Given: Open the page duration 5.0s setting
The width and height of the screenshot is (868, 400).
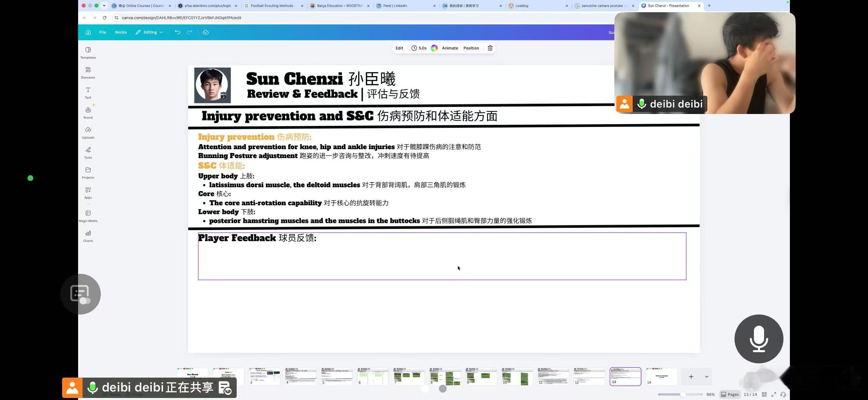Looking at the screenshot, I should pyautogui.click(x=419, y=48).
